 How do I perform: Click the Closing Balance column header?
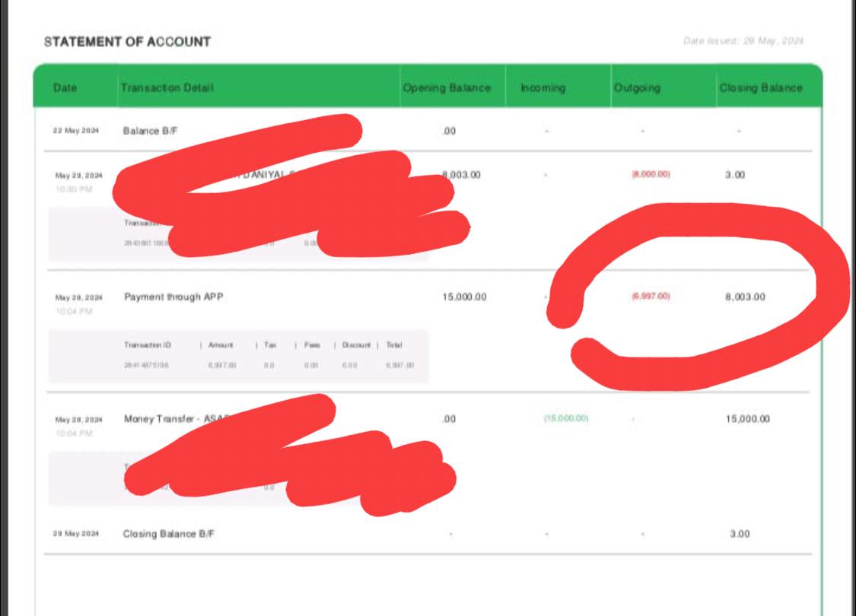coord(760,88)
